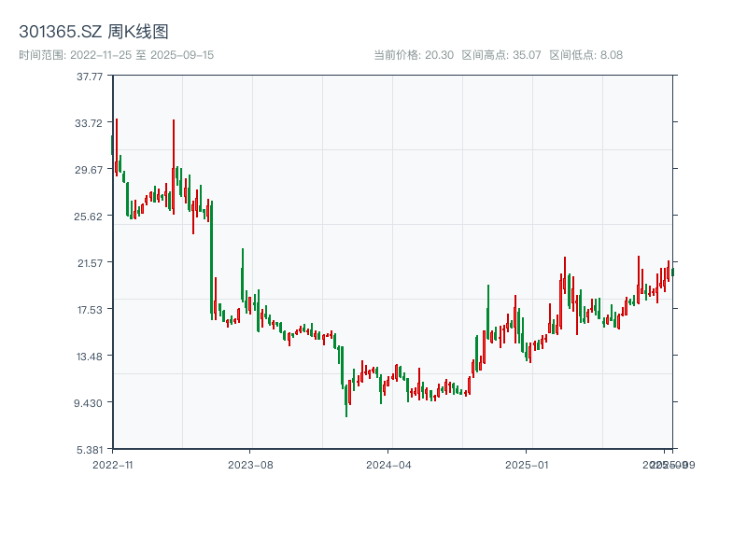
Task: Select the chart title 301365.SZ 周K线图
Action: point(93,32)
